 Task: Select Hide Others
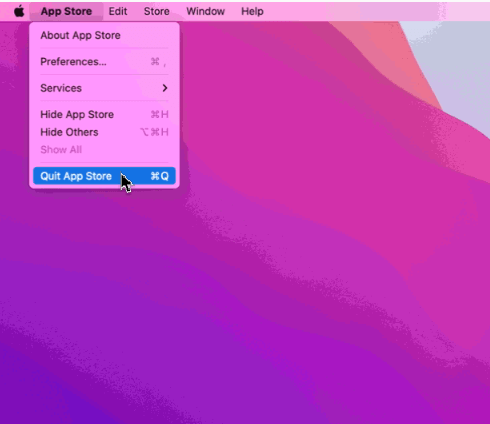[104, 132]
